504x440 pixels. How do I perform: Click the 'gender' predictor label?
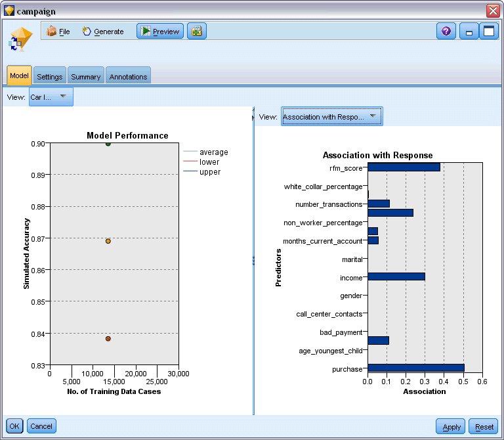[x=351, y=296]
